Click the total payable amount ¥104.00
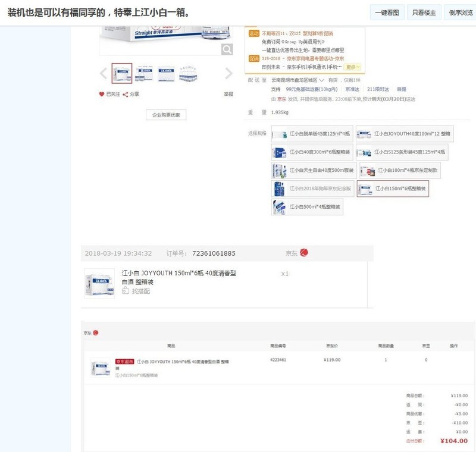 (x=454, y=441)
